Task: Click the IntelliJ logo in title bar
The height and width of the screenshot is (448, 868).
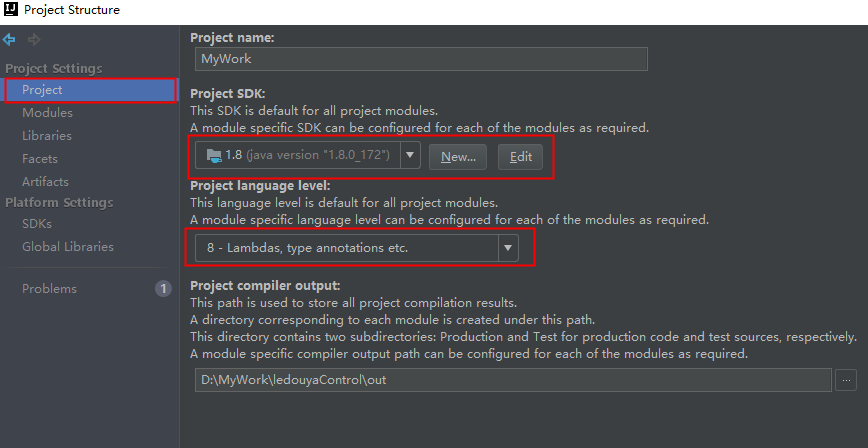Action: (11, 10)
